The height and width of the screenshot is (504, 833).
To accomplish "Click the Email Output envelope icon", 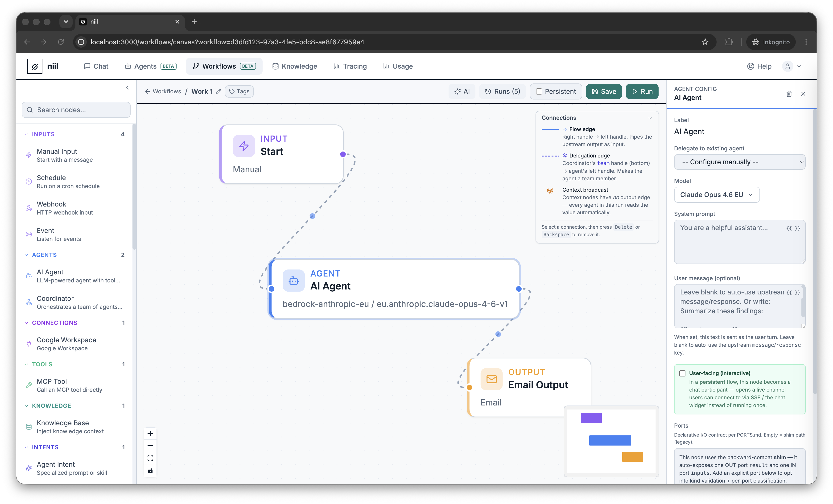I will 491,379.
